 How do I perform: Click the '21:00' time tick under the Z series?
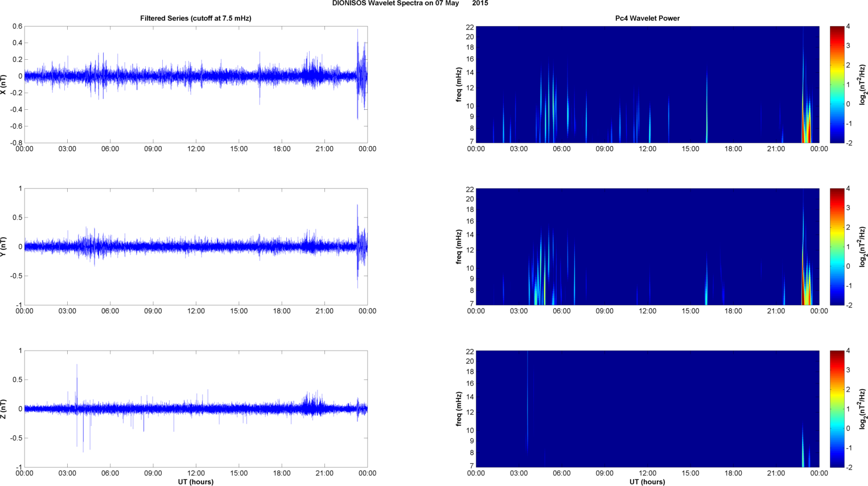324,473
